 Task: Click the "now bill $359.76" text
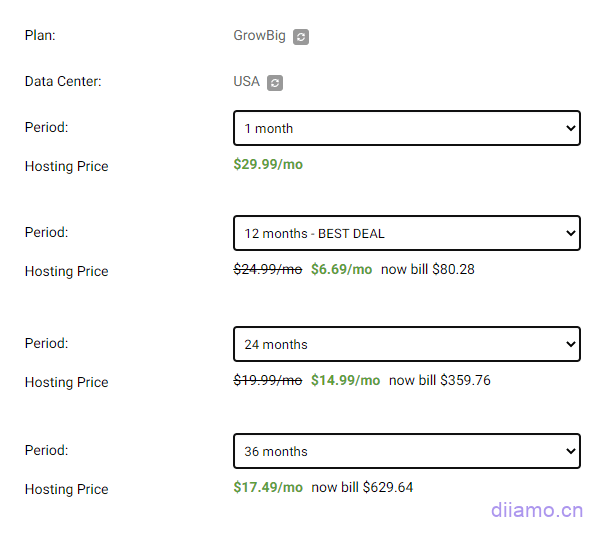[440, 380]
